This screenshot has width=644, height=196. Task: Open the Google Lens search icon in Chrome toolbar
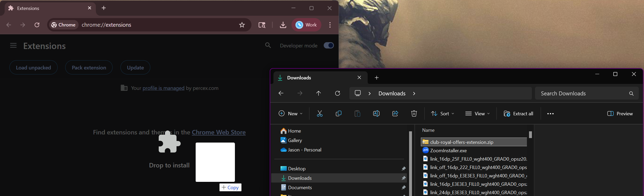coord(262,25)
